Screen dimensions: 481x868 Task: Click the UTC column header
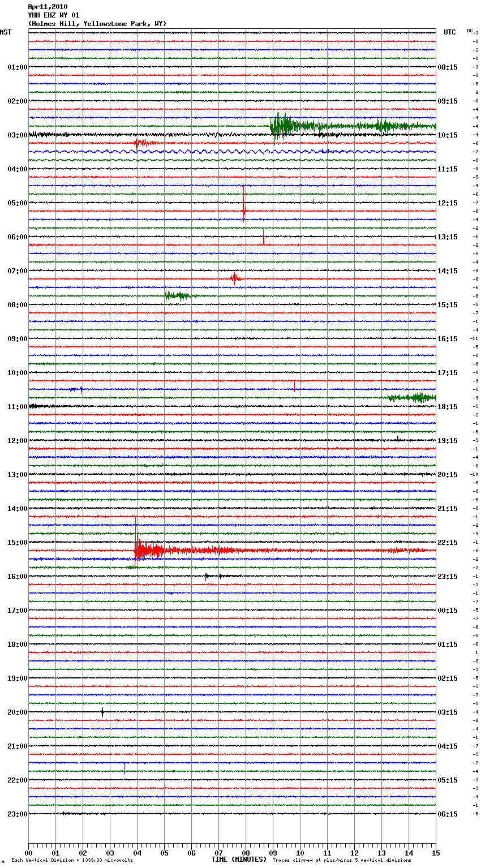pos(450,32)
